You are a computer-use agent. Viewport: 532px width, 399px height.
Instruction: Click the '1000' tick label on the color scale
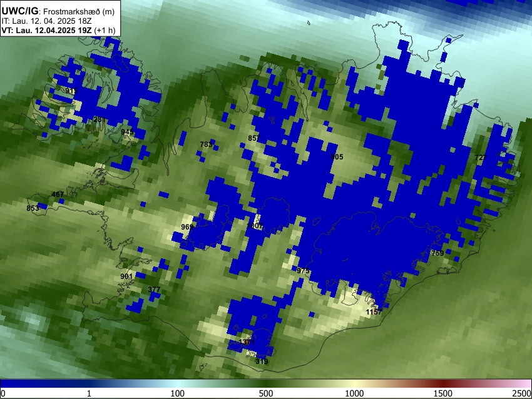354,393
